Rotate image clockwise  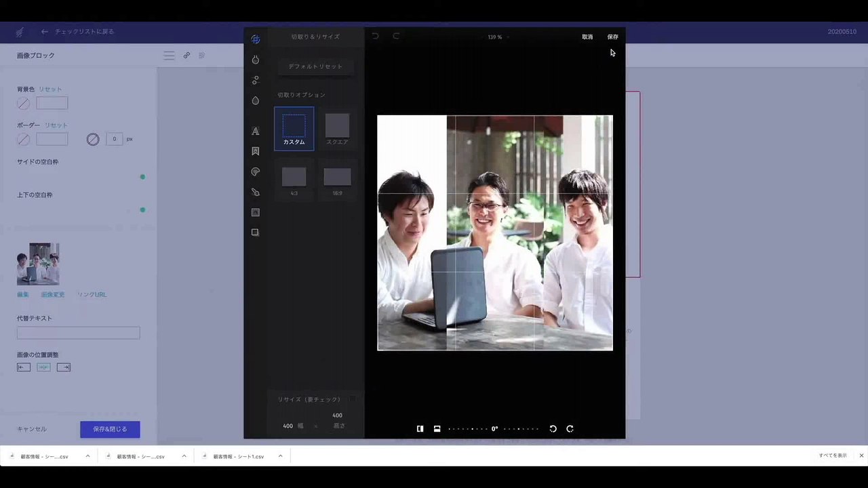(x=570, y=428)
